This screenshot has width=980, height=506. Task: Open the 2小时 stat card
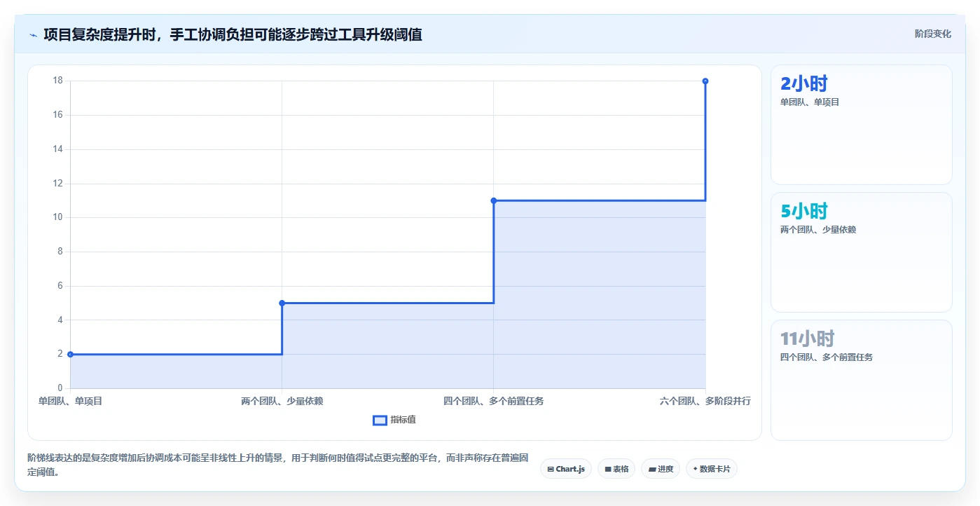coord(861,125)
